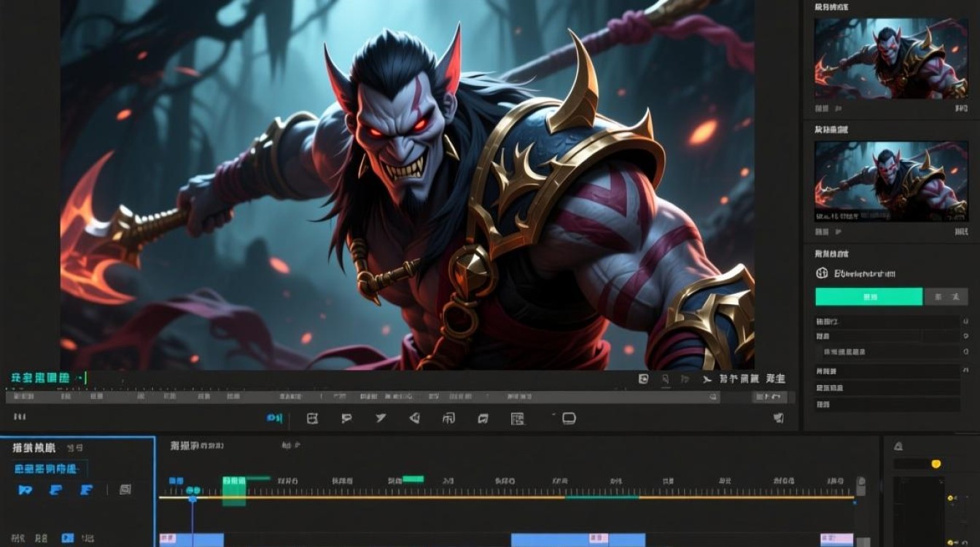Click the rounded rectangle icon ending the center toolbar

point(569,418)
